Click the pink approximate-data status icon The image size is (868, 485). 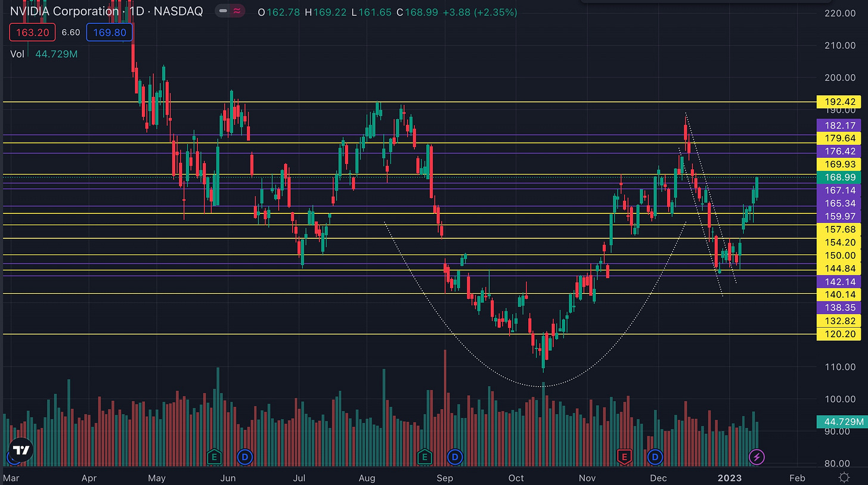[237, 11]
